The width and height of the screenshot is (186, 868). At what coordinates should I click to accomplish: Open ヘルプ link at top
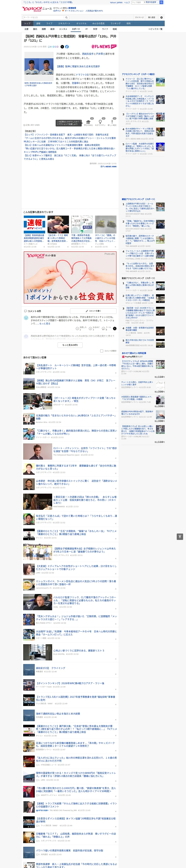click(x=127, y=2)
